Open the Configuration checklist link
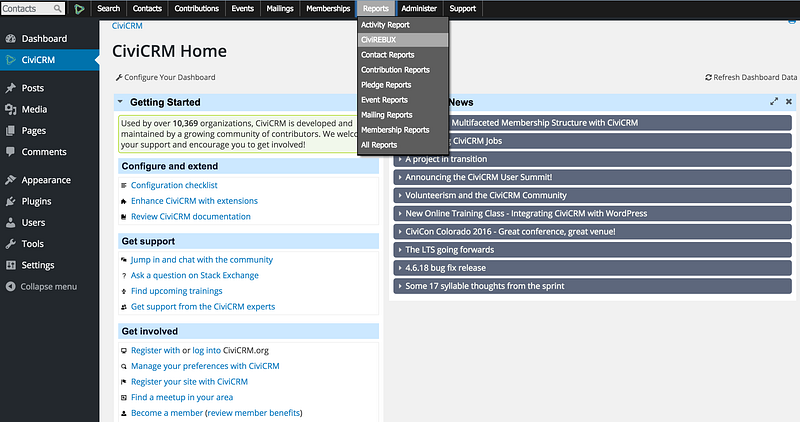Screen dimensions: 800x422 (x=174, y=185)
